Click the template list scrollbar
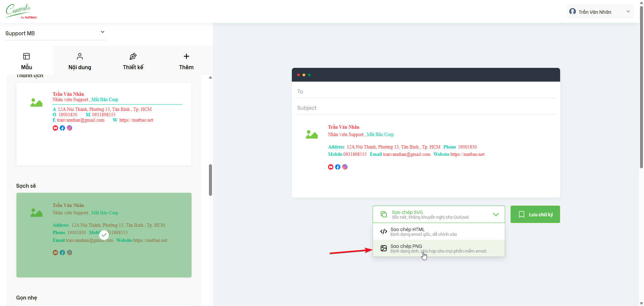Viewport: 644px width, 306px height. point(210,180)
